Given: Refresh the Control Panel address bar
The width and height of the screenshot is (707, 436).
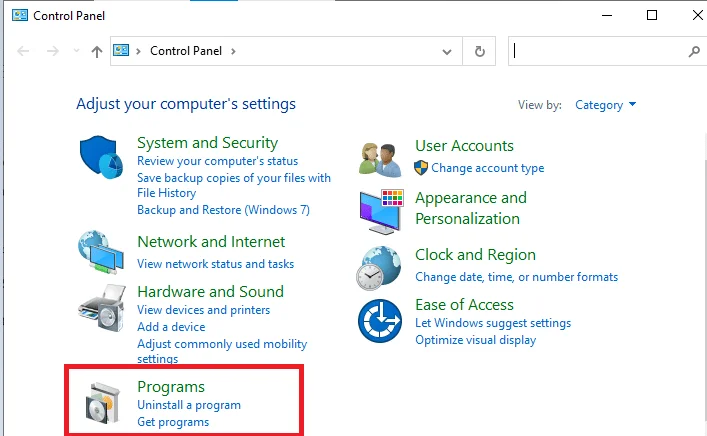Looking at the screenshot, I should pyautogui.click(x=479, y=51).
